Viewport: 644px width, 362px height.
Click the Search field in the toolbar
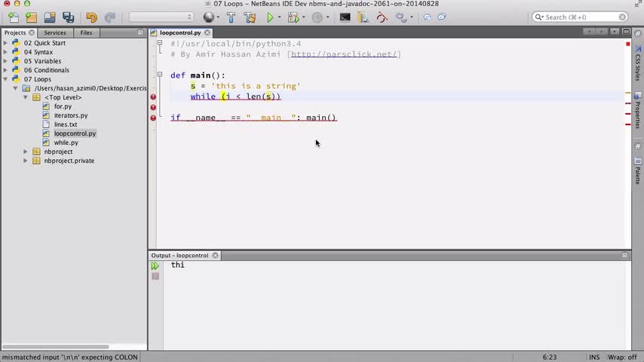click(579, 17)
